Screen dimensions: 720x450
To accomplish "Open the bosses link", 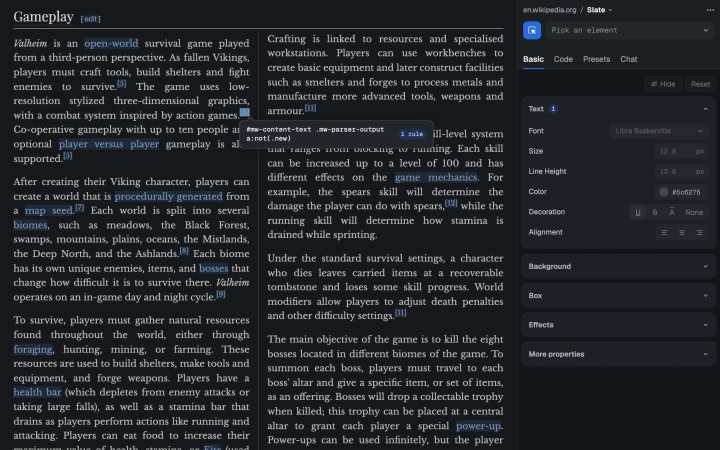I will (214, 268).
